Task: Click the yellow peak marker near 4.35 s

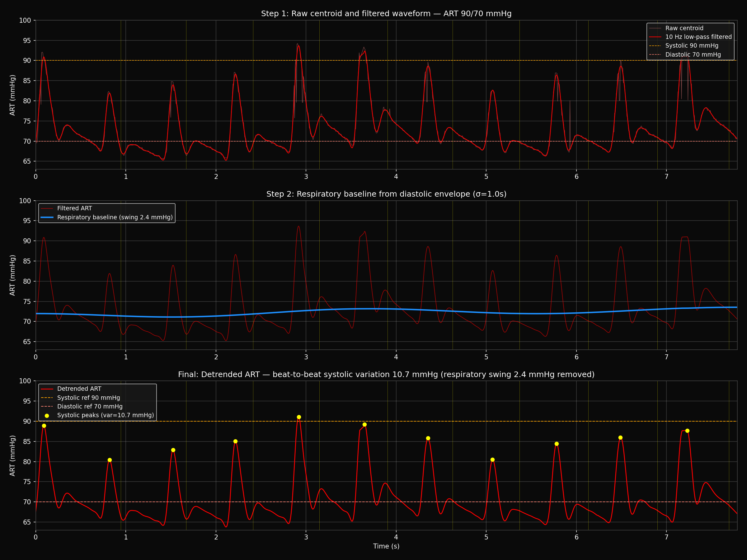Action: coord(428,438)
